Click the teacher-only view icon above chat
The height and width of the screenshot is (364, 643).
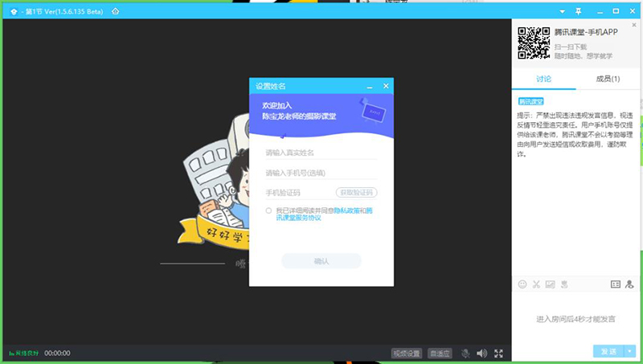(x=629, y=284)
